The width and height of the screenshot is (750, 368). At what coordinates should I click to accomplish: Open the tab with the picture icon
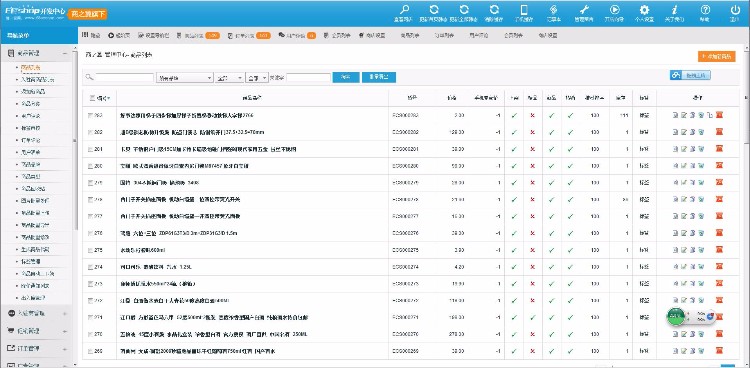tap(154, 35)
